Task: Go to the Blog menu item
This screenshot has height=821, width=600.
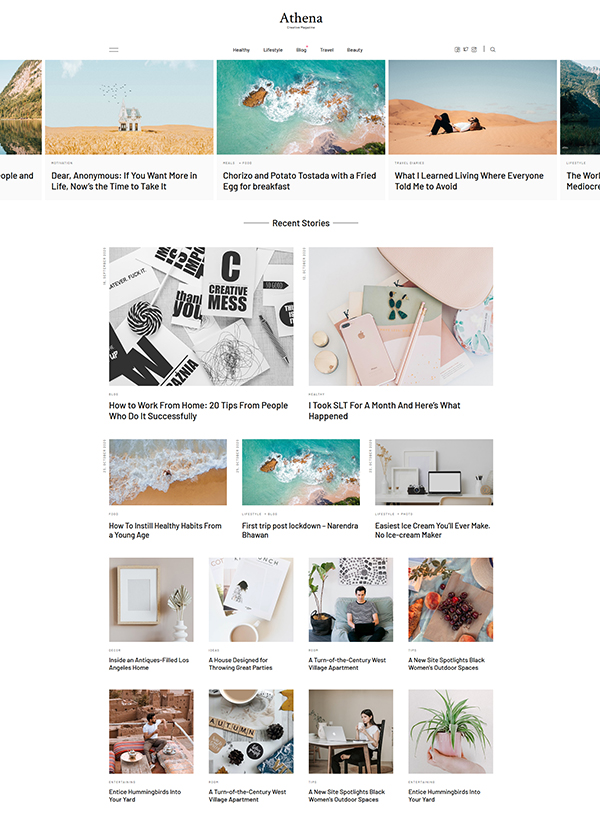Action: [301, 50]
